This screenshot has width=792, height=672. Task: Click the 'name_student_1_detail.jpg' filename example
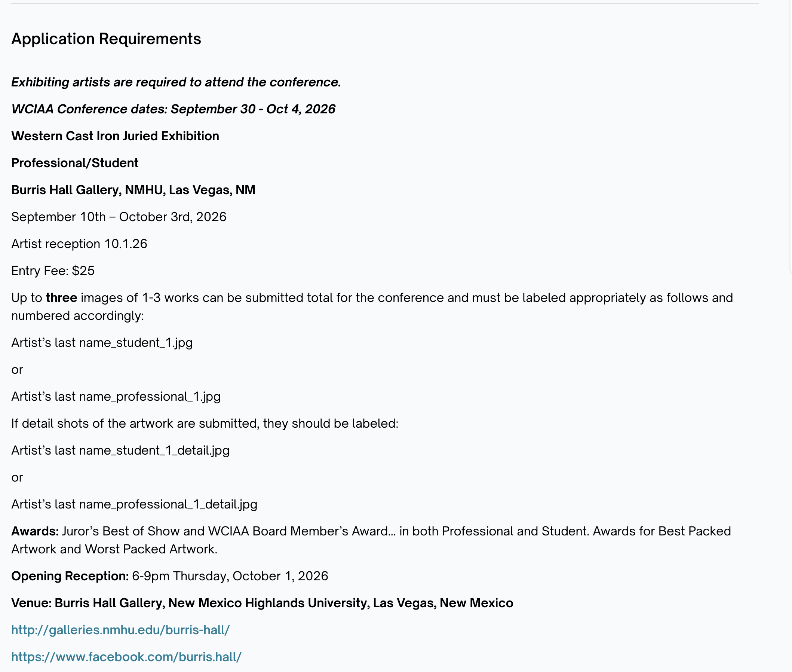click(154, 450)
